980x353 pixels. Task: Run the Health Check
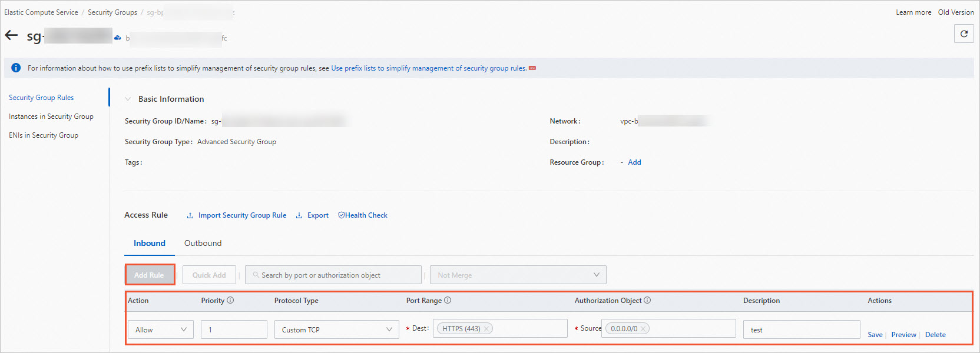pyautogui.click(x=363, y=215)
